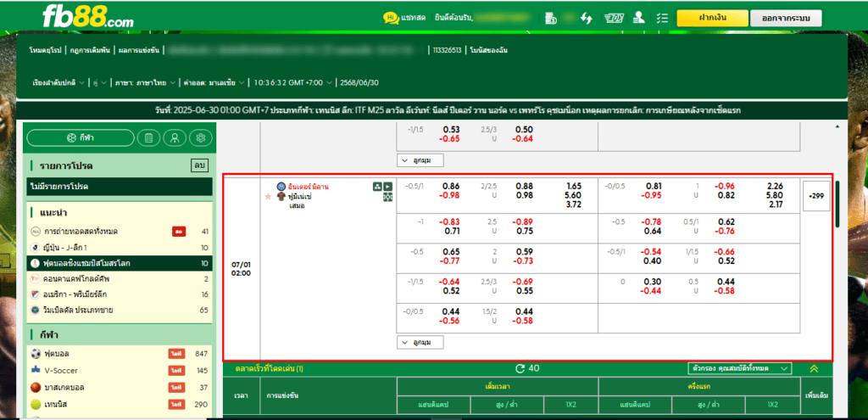Image resolution: width=868 pixels, height=420 pixels.
Task: Open the pitch view icon under the stream icon
Action: click(x=387, y=197)
